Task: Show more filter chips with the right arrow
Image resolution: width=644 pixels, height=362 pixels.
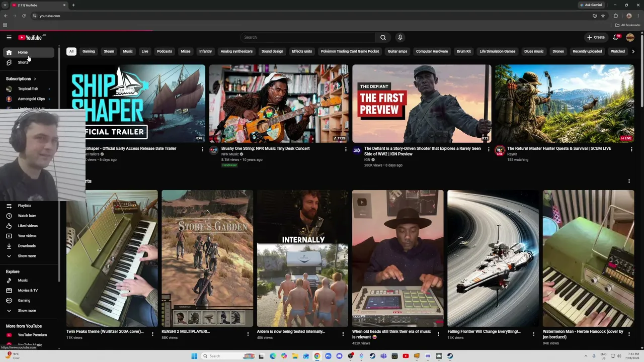Action: point(633,51)
